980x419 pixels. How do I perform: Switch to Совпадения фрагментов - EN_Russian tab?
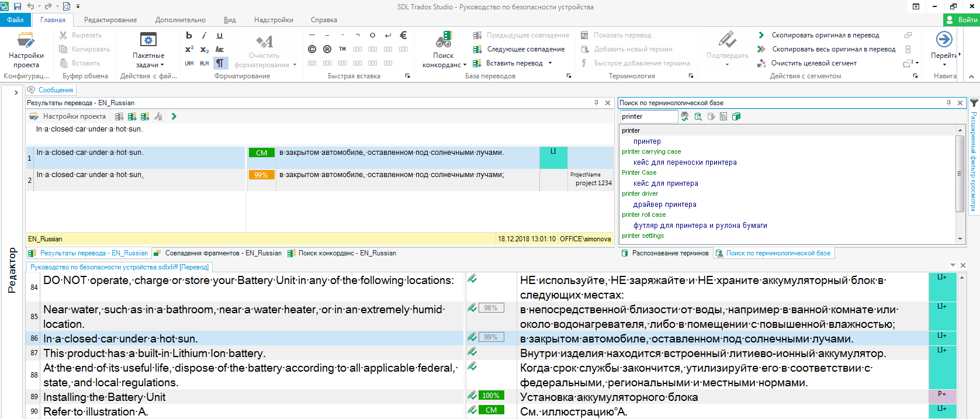pyautogui.click(x=218, y=253)
